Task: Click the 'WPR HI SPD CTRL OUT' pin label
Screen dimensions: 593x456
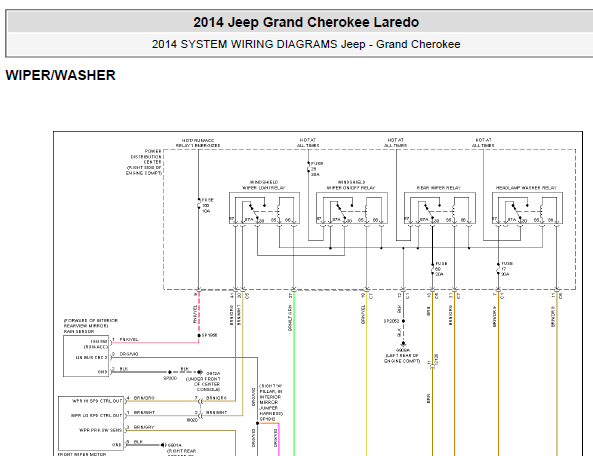Action: click(97, 401)
